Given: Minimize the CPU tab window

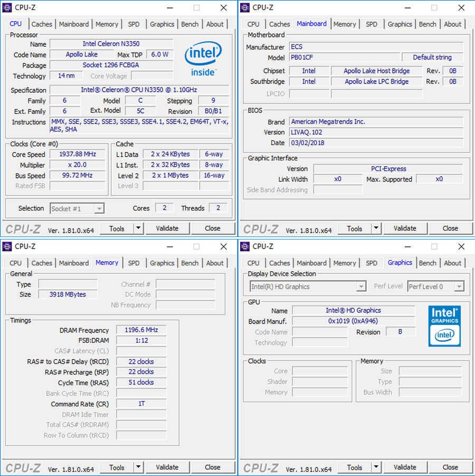Looking at the screenshot, I should coord(170,8).
